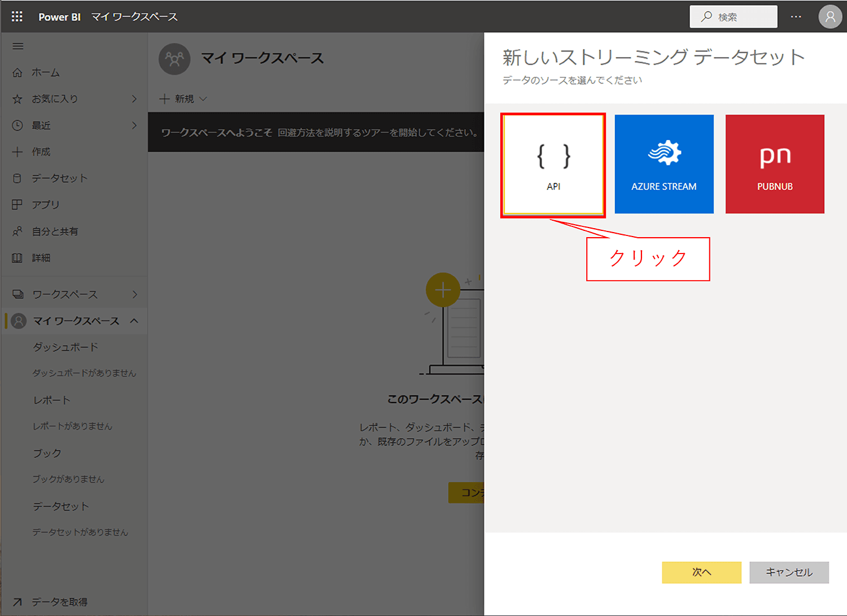Click the clock recent icon
Image resolution: width=847 pixels, height=616 pixels.
18,125
